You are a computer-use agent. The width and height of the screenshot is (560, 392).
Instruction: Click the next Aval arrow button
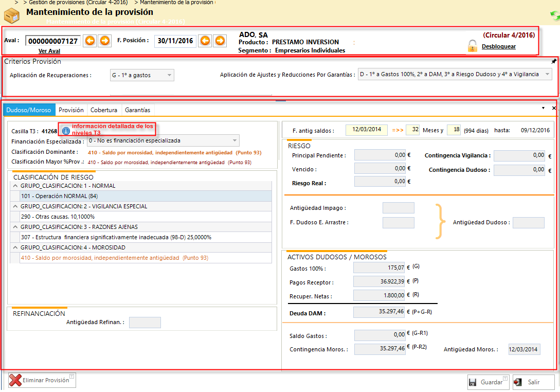click(104, 41)
